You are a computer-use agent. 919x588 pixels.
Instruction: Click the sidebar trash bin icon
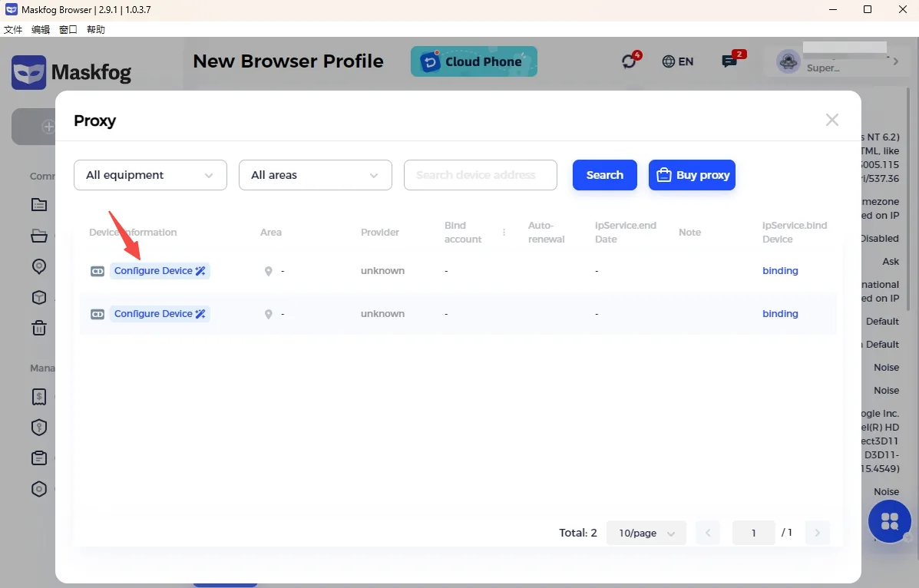(39, 328)
